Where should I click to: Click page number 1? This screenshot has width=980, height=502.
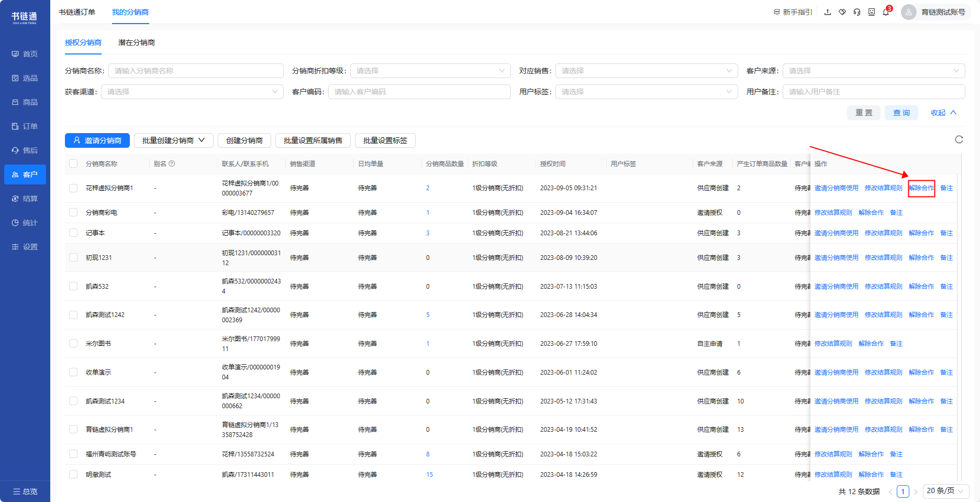(903, 492)
